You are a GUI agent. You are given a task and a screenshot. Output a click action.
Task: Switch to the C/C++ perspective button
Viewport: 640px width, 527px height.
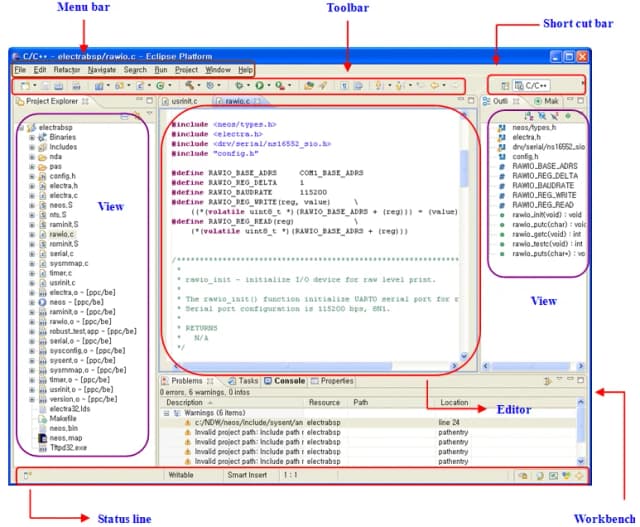coord(531,86)
